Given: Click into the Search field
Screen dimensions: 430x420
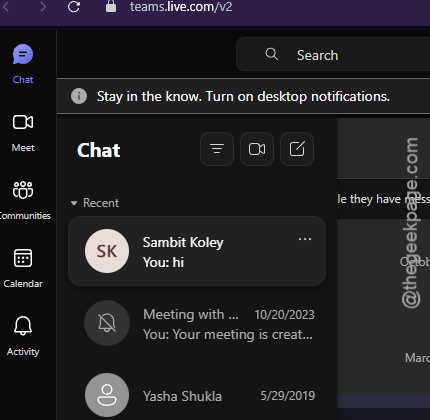Looking at the screenshot, I should (333, 54).
